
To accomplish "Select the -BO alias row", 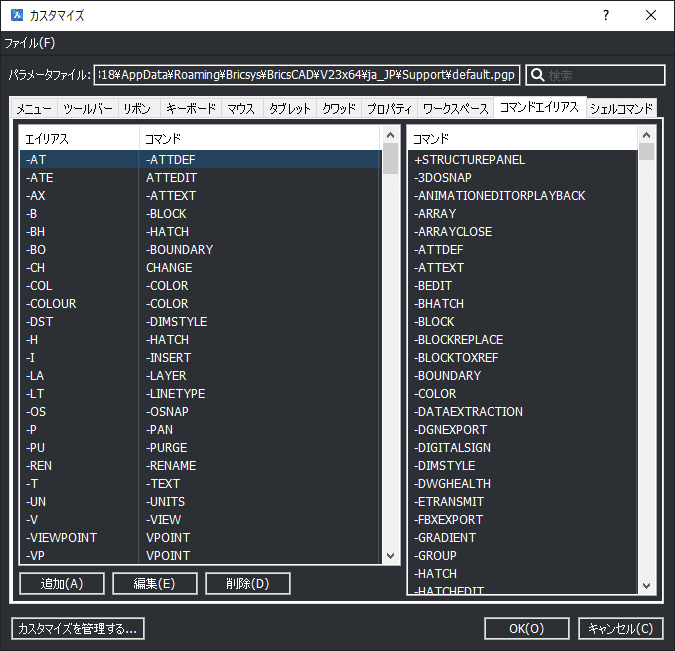I will click(x=200, y=249).
